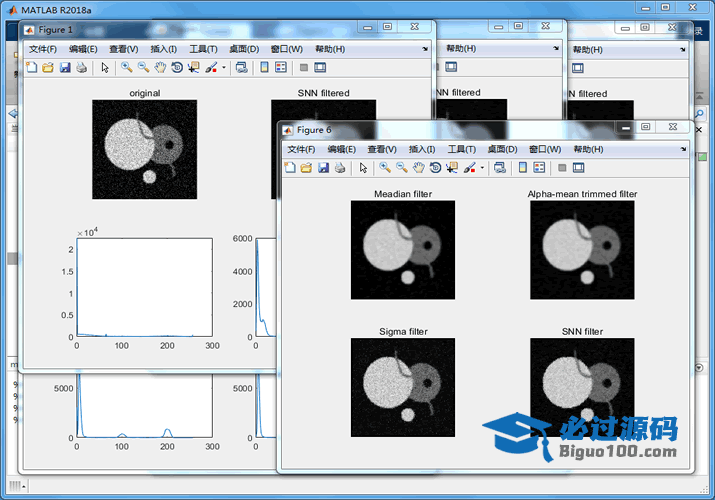Screen dimensions: 715x500
Task: Toggle the Pan hand tool in Figure 1
Action: (159, 68)
